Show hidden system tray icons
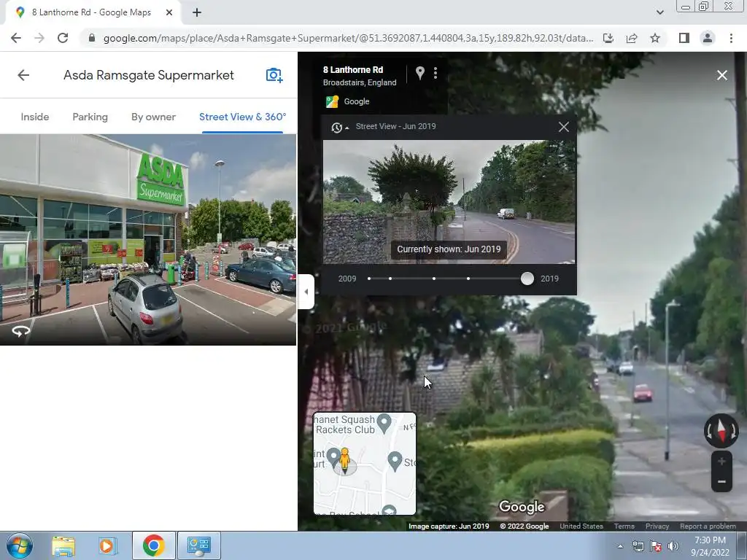 point(620,547)
